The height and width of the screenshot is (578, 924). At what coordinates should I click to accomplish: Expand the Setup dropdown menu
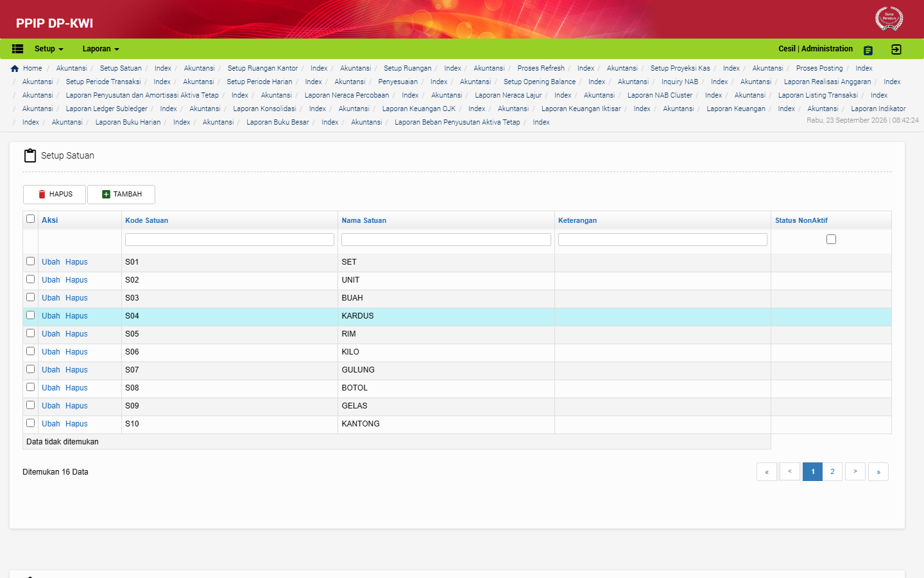pyautogui.click(x=49, y=49)
